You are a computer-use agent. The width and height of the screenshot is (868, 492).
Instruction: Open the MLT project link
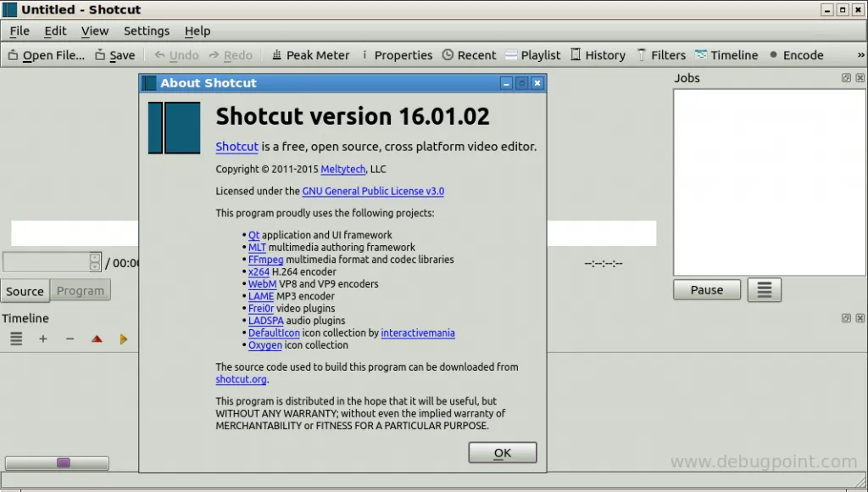(x=257, y=247)
